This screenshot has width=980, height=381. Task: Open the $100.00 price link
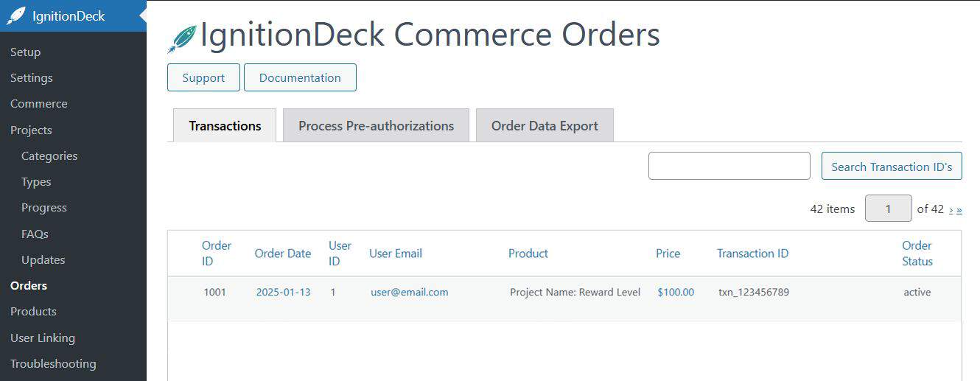[x=676, y=293]
